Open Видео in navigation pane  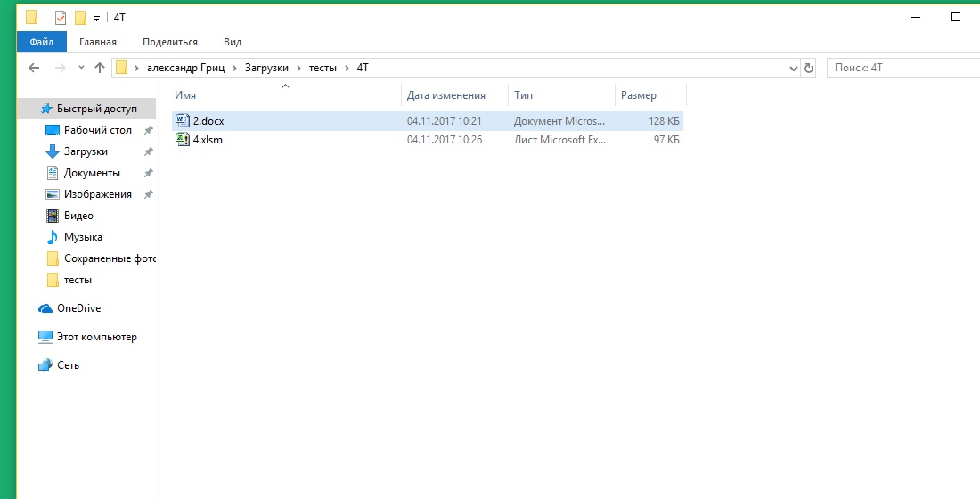point(78,215)
